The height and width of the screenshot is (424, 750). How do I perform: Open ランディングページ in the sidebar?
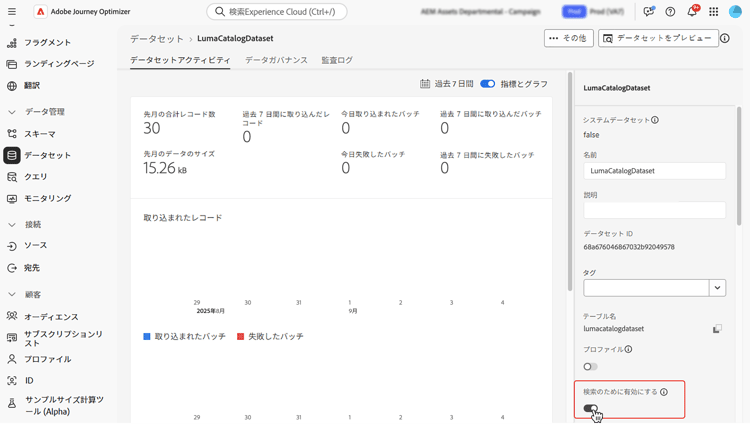pos(59,64)
